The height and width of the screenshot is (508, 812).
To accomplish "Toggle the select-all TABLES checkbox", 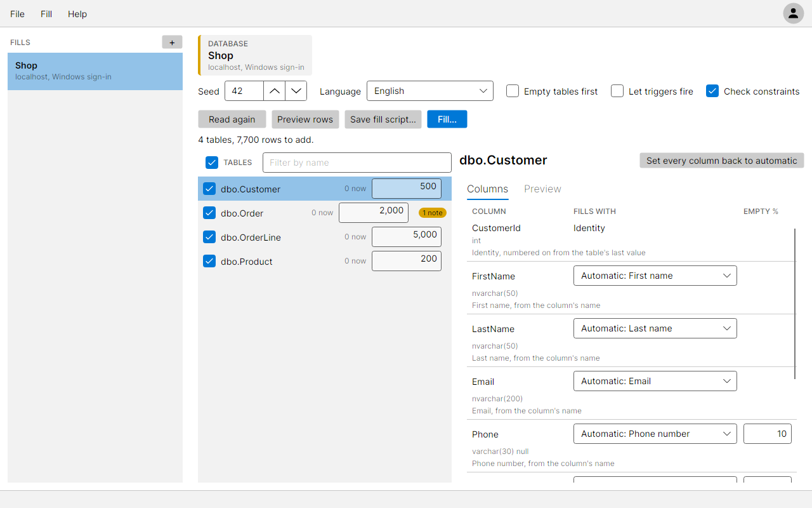I will (212, 163).
